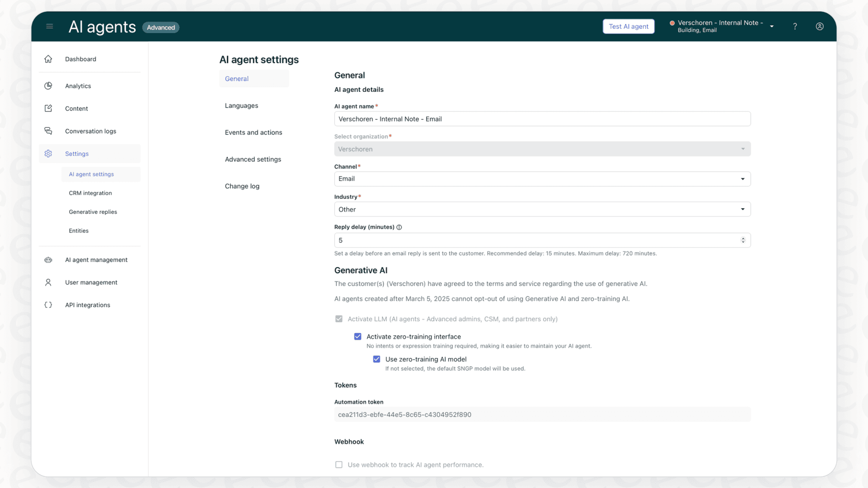This screenshot has height=488, width=868.
Task: Click the Test AI agent button
Action: point(628,26)
